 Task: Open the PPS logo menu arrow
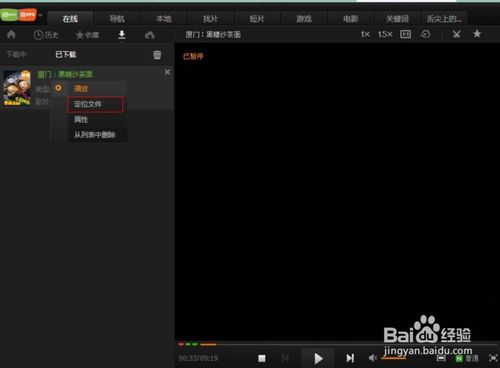coord(41,15)
